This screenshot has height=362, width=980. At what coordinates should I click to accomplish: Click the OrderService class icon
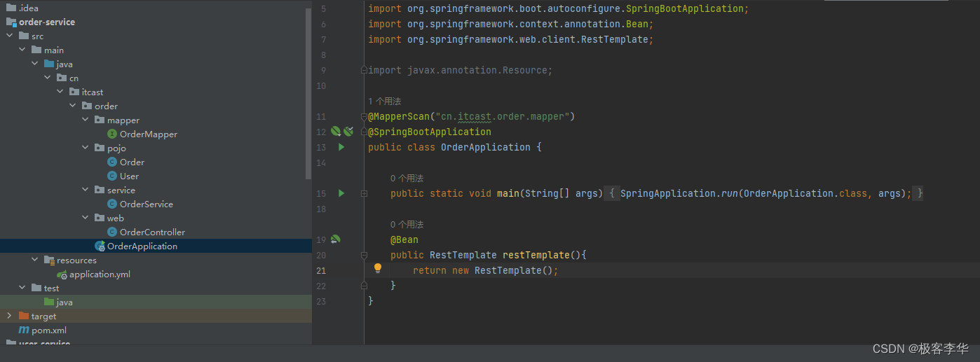coord(112,204)
